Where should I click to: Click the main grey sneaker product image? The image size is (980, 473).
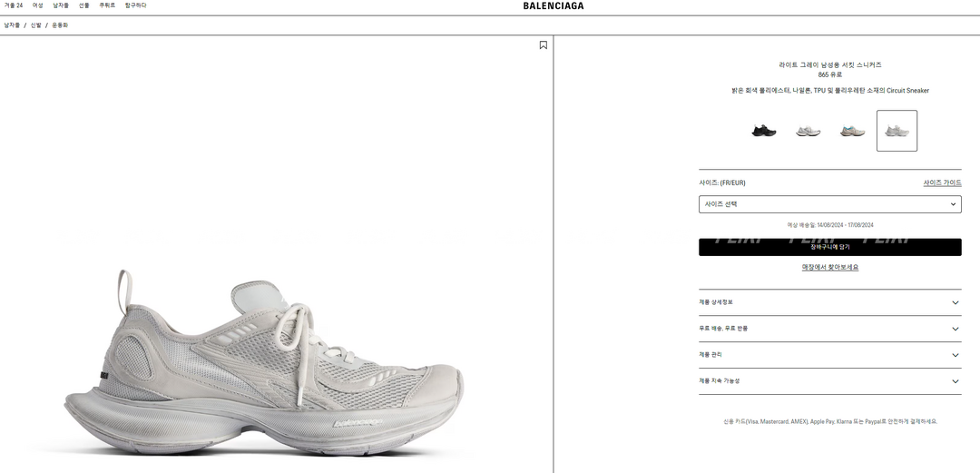point(264,361)
